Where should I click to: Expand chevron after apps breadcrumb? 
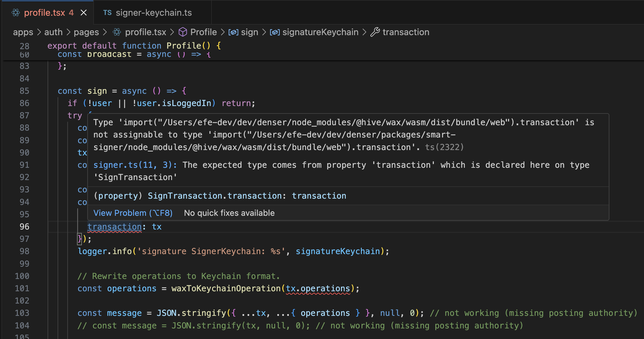coord(39,32)
